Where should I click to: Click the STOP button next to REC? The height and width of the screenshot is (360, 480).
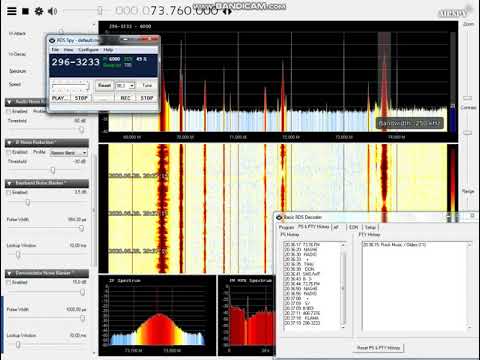tap(147, 98)
